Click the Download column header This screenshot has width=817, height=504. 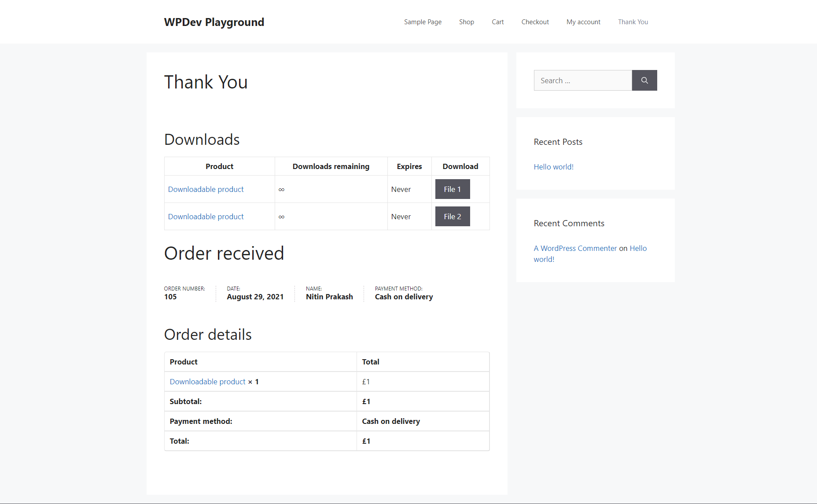[460, 166]
